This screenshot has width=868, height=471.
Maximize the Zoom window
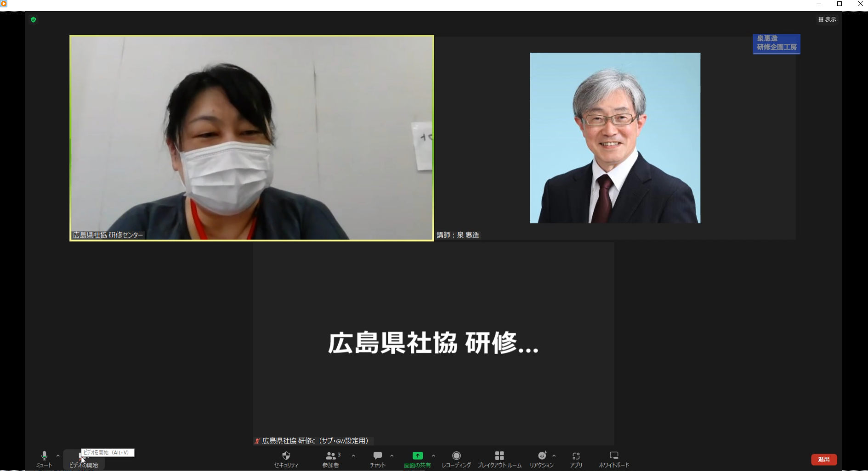pyautogui.click(x=840, y=4)
